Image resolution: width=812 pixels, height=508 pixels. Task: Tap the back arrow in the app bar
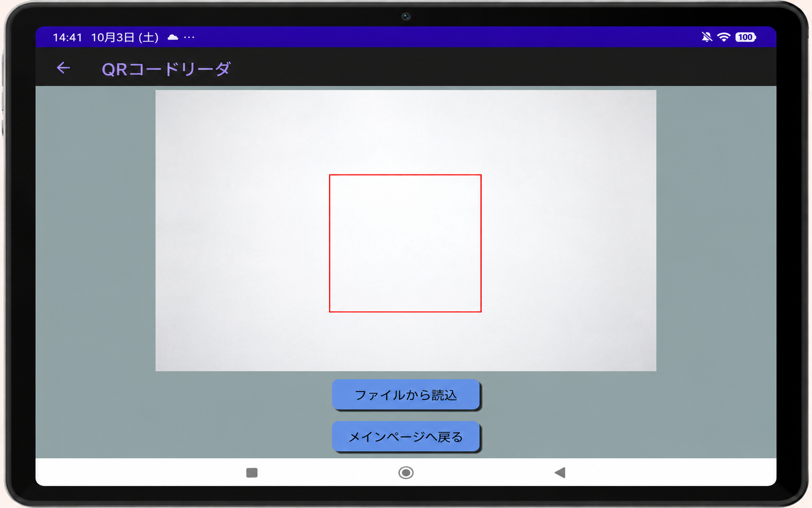(x=63, y=68)
